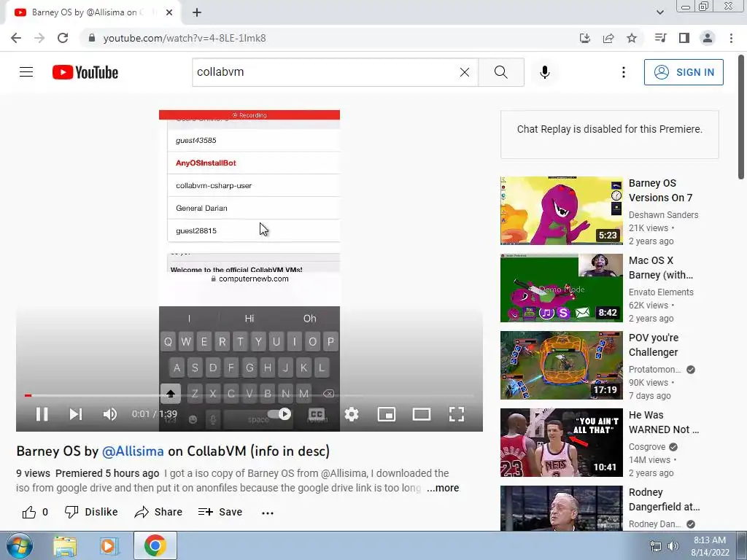Expand description with ...more
747x560 pixels.
click(443, 488)
